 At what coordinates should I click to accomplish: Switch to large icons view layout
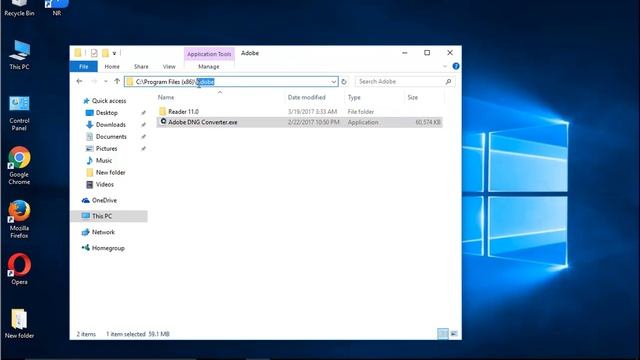[x=454, y=334]
